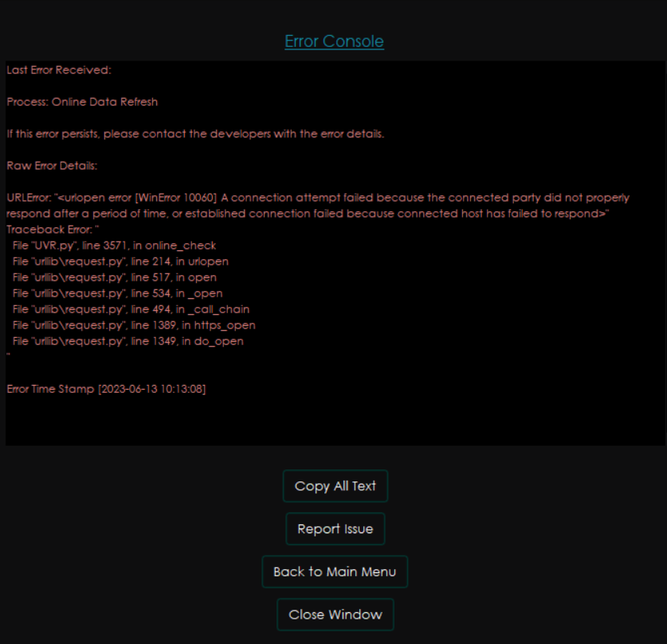The height and width of the screenshot is (644, 667).
Task: Click inside the error details text area
Action: (x=333, y=422)
